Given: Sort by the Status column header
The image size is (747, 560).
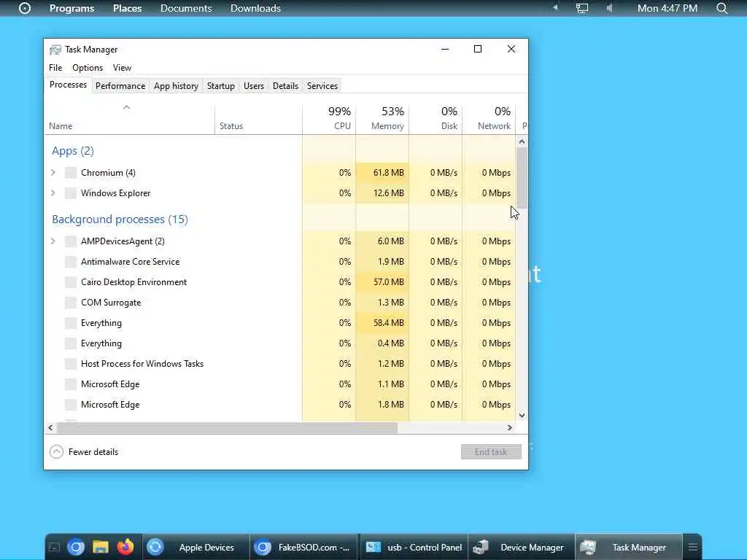Looking at the screenshot, I should click(258, 119).
